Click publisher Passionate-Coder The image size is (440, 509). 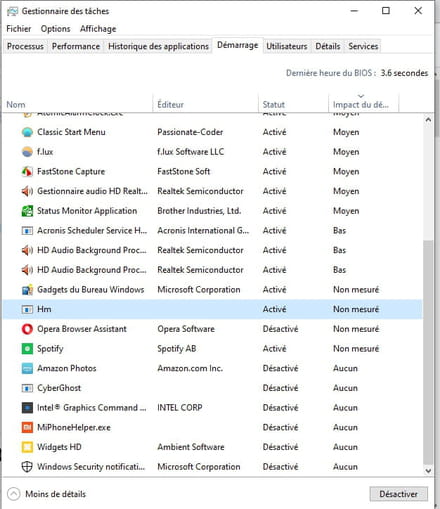click(190, 132)
